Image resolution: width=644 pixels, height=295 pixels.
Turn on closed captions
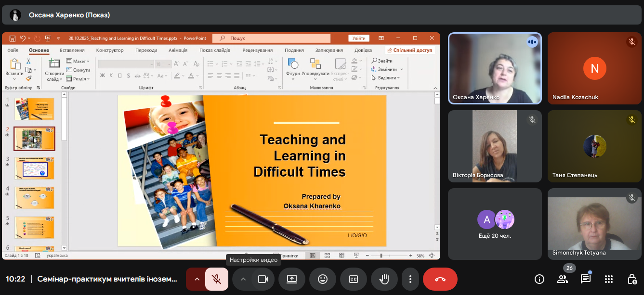pyautogui.click(x=354, y=279)
